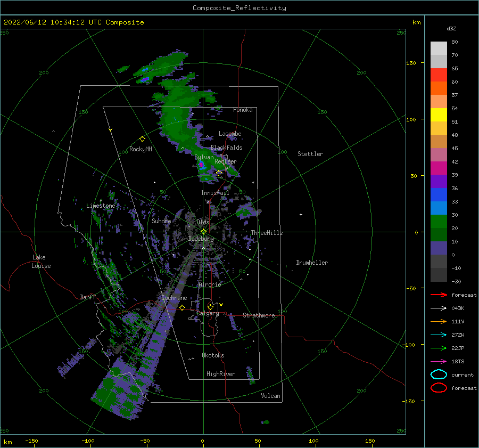Click the cyan current ellipse legend icon
The width and height of the screenshot is (479, 448).
tap(439, 374)
